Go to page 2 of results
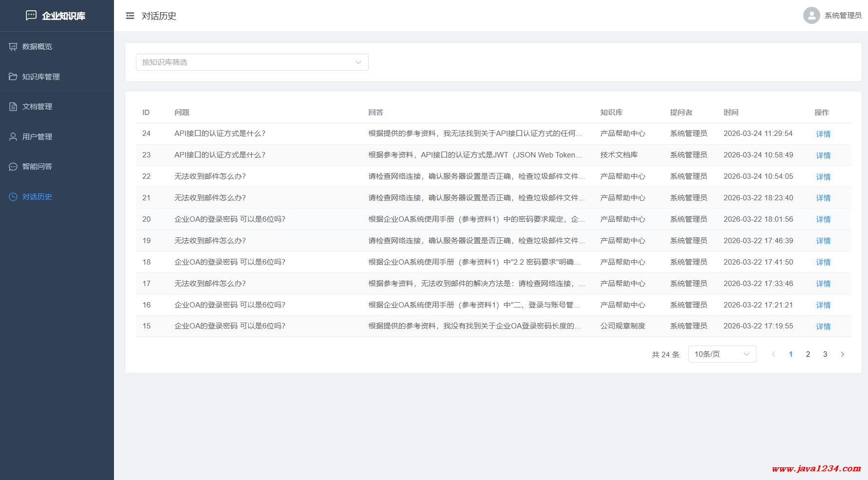868x480 pixels. [808, 354]
